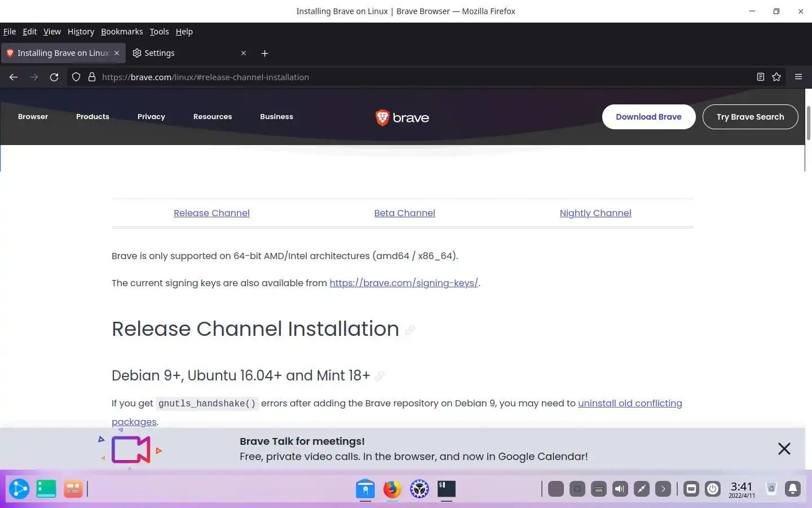
Task: Open the History menu
Action: [x=81, y=32]
